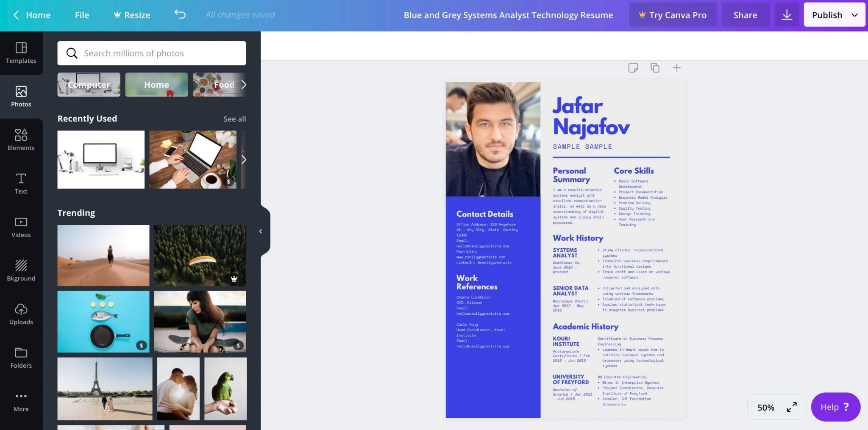Image resolution: width=868 pixels, height=430 pixels.
Task: Open the Uploads panel
Action: [x=21, y=314]
